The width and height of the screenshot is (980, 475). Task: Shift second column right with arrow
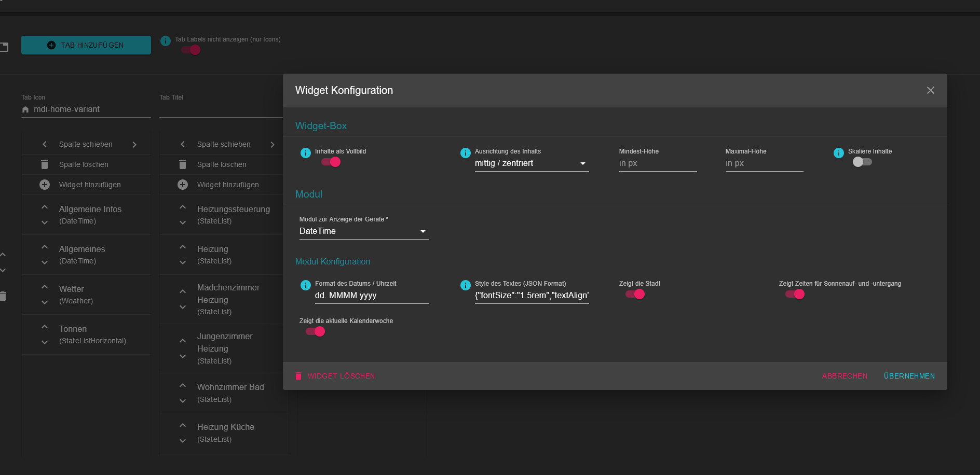click(x=273, y=144)
